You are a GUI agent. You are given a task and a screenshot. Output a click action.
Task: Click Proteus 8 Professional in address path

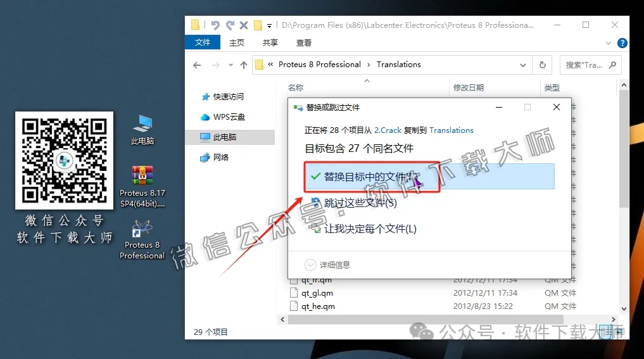[320, 65]
